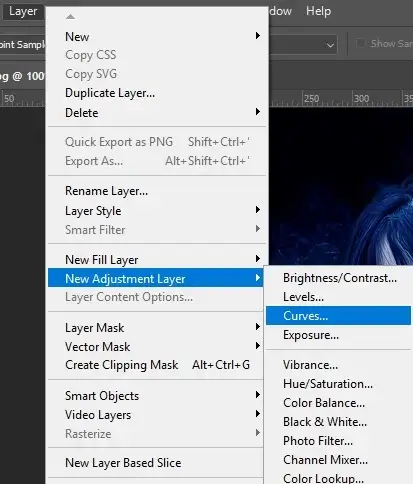Choose Photo Filter... adjustment
Screen dimensions: 413x484
point(338,441)
